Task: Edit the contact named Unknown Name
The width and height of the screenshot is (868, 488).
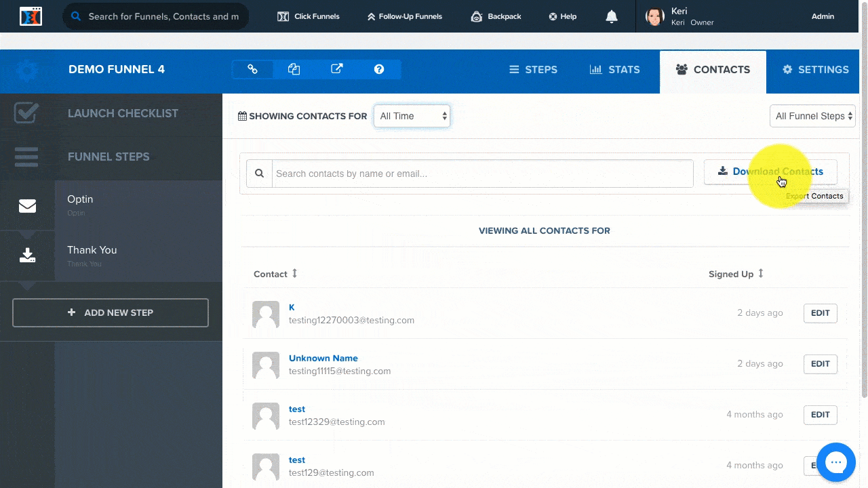Action: (x=820, y=364)
